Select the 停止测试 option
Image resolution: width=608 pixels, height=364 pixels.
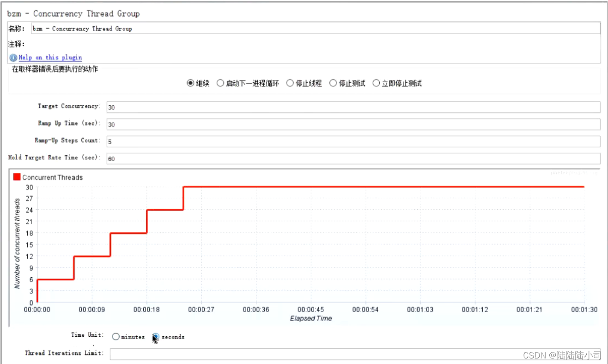click(333, 83)
